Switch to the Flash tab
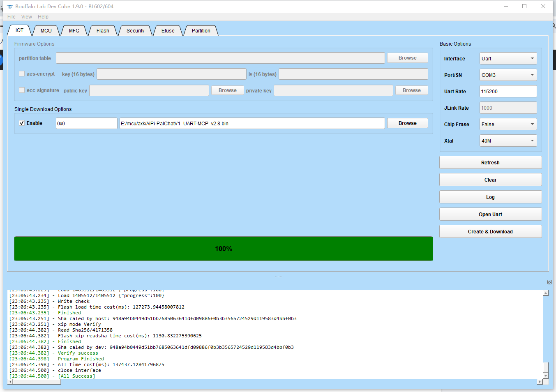The width and height of the screenshot is (556, 392). click(103, 31)
